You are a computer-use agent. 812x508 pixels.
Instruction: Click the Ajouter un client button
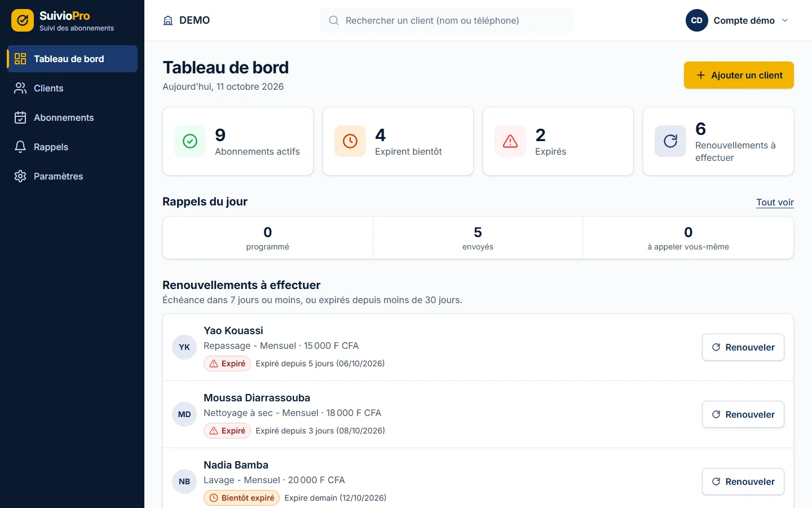tap(739, 75)
